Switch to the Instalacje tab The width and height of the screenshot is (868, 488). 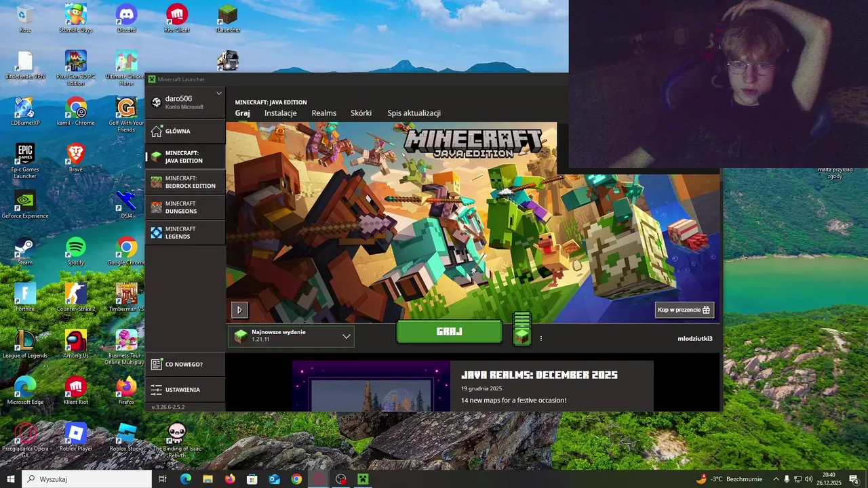pyautogui.click(x=280, y=113)
